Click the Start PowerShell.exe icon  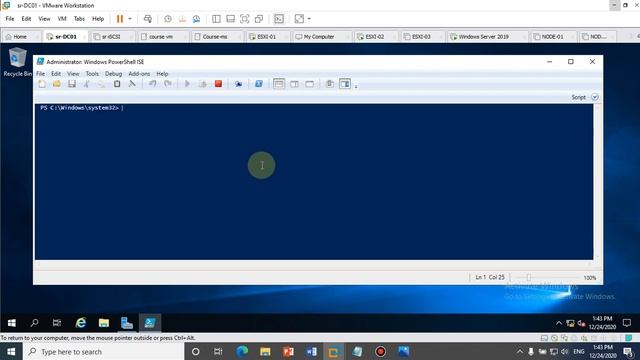tap(259, 84)
